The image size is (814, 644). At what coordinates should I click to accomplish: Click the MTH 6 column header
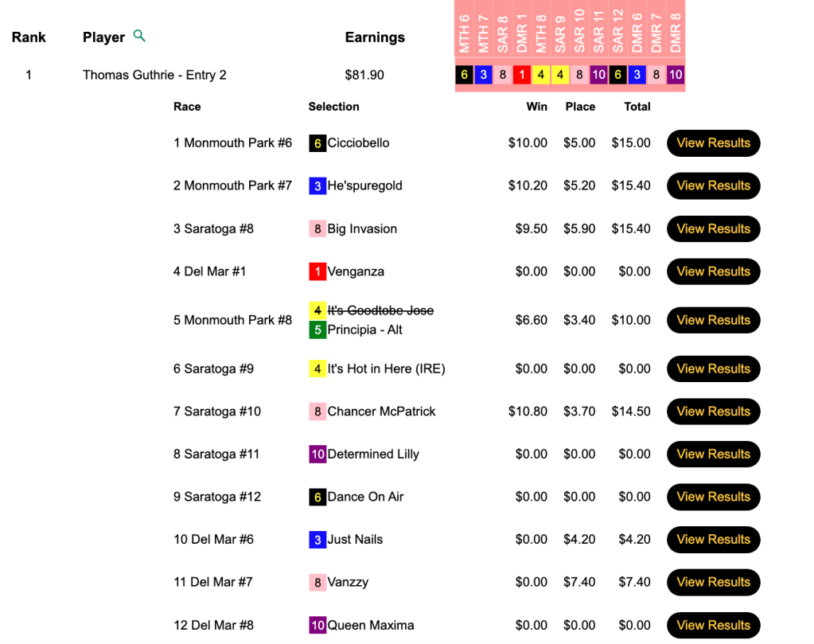tap(465, 33)
